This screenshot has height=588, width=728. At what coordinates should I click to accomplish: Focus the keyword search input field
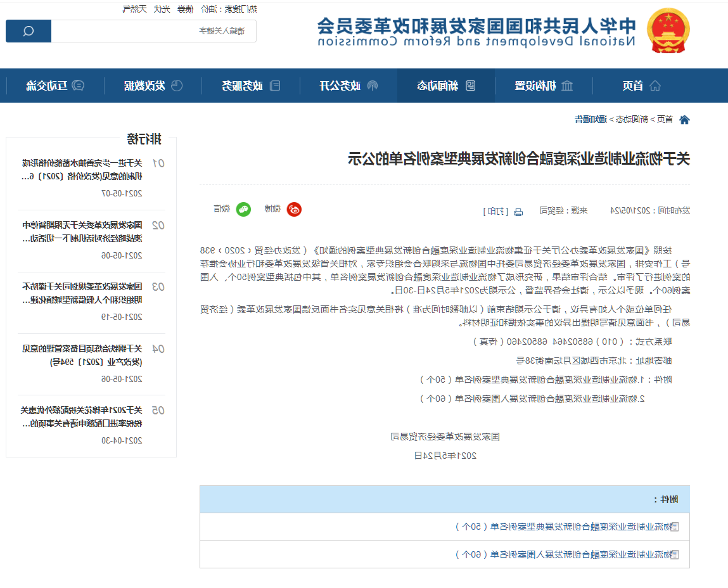coord(153,31)
